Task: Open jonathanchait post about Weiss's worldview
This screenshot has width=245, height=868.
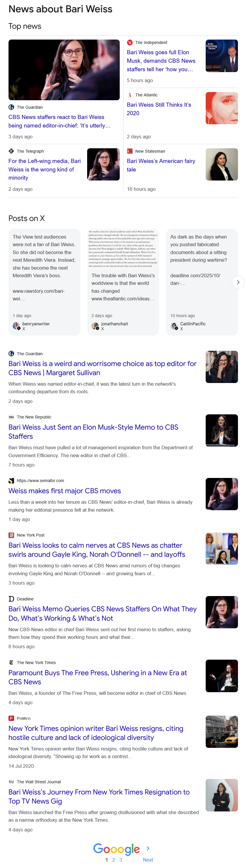Action: point(123,282)
